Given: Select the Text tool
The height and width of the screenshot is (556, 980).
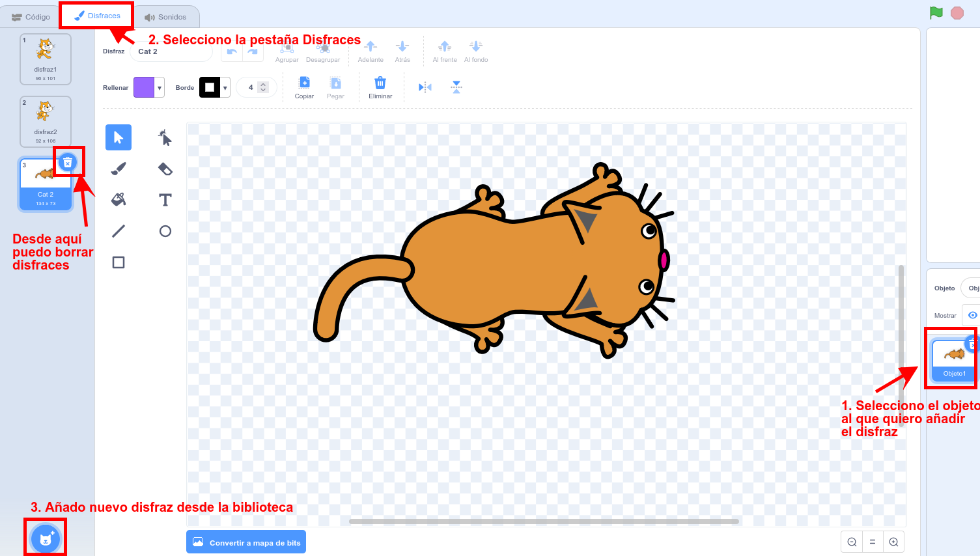Looking at the screenshot, I should pos(165,200).
